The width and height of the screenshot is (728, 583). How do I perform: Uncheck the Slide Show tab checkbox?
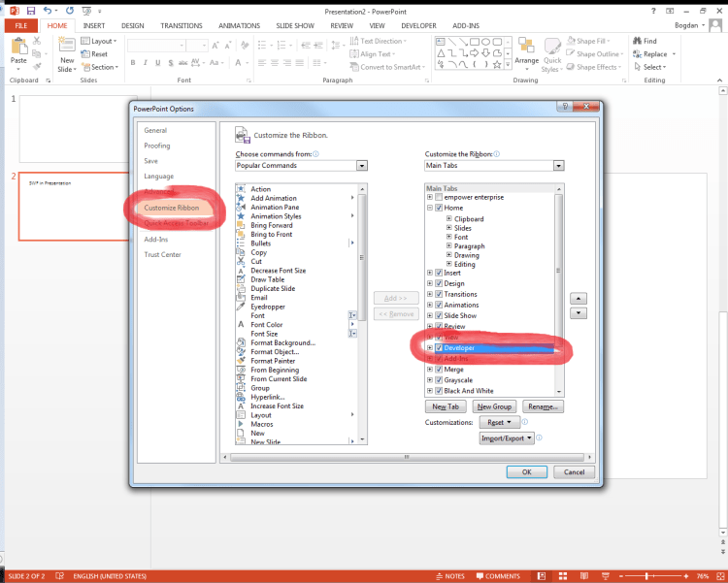tap(439, 315)
